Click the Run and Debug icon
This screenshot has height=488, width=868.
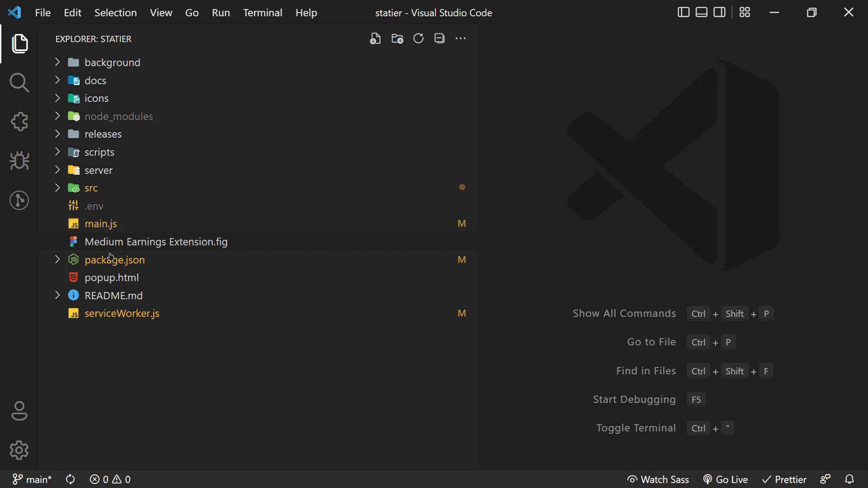[x=20, y=161]
